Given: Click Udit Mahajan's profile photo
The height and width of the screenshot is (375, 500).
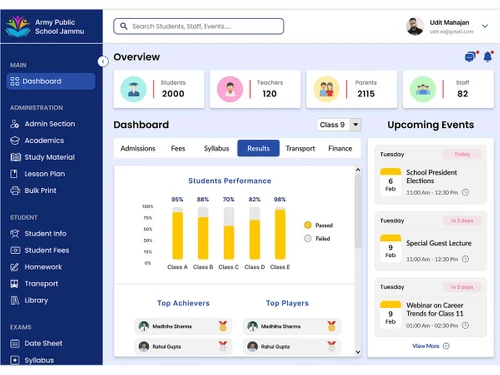Looking at the screenshot, I should pyautogui.click(x=415, y=26).
